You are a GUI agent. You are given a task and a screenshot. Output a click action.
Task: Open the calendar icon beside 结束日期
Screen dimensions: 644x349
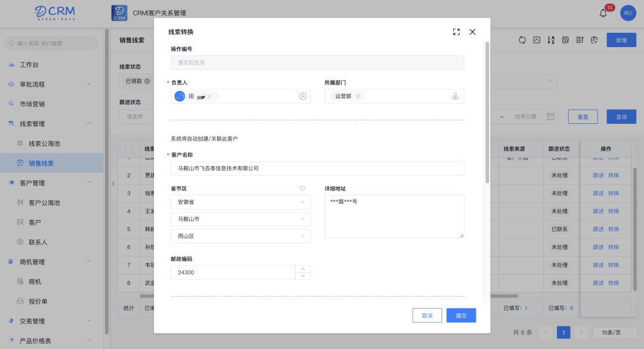tap(550, 117)
